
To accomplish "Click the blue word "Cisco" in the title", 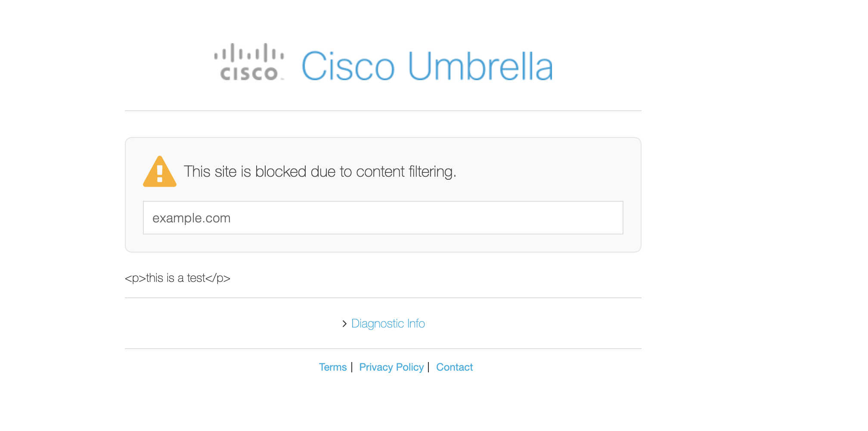I will (x=348, y=66).
